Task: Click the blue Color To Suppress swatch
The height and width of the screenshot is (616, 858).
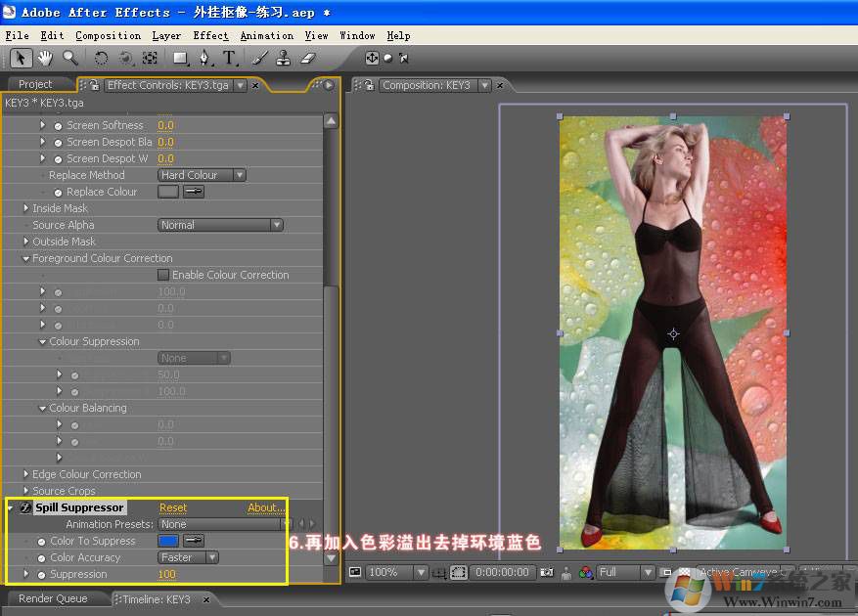Action: pyautogui.click(x=168, y=541)
